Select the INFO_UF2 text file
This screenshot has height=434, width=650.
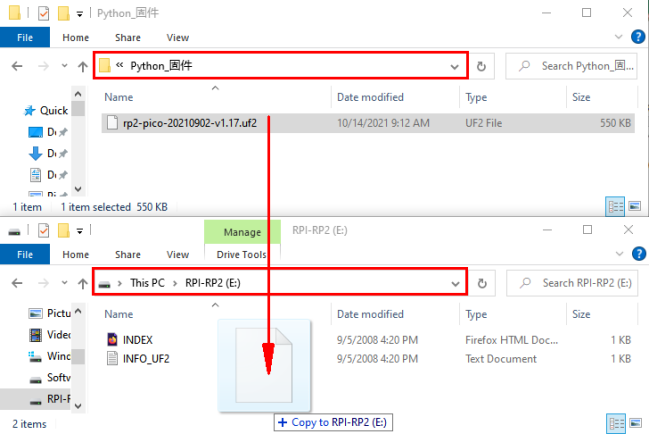(138, 359)
